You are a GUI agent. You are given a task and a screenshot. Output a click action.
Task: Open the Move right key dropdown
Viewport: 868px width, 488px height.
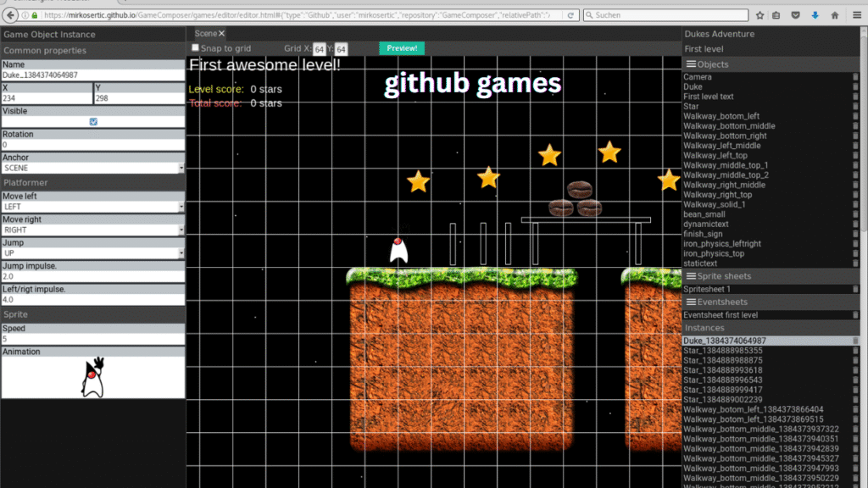point(93,230)
